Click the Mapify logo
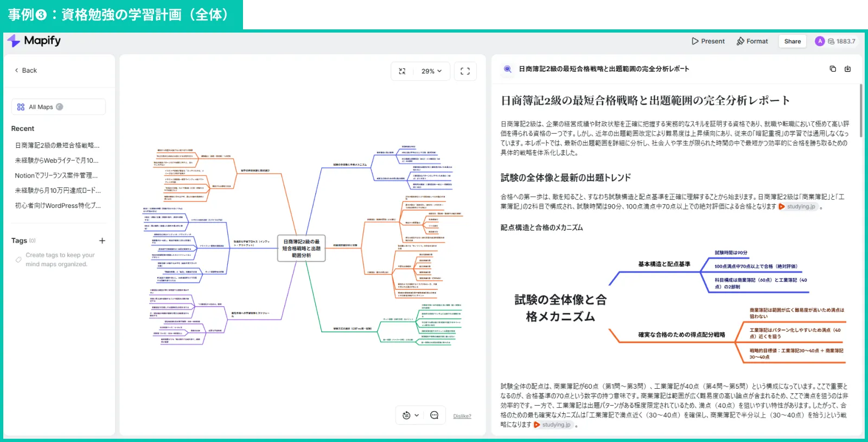The width and height of the screenshot is (868, 442). [x=34, y=41]
